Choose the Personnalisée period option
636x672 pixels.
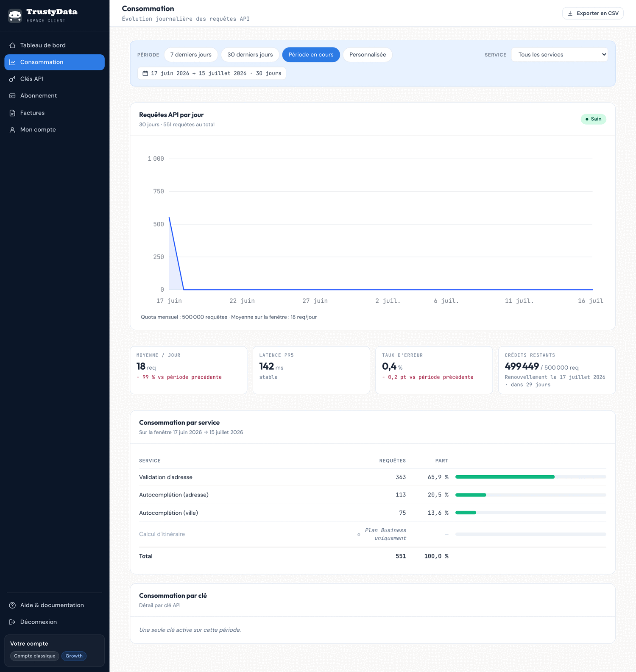point(368,55)
